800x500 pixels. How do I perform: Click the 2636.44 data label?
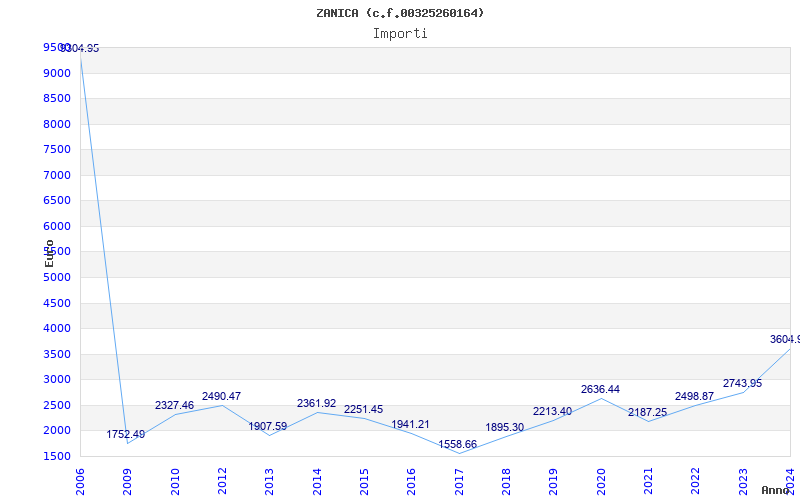point(601,389)
